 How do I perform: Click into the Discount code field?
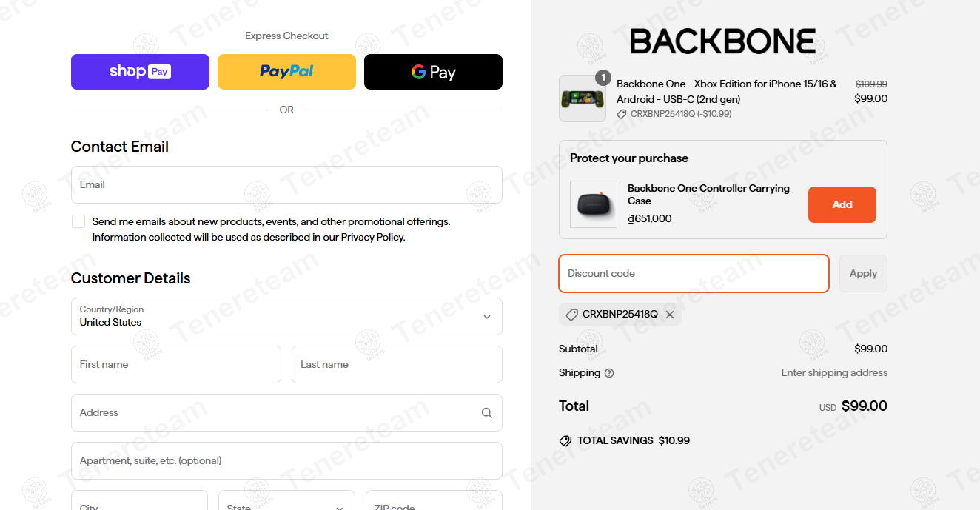pyautogui.click(x=694, y=274)
